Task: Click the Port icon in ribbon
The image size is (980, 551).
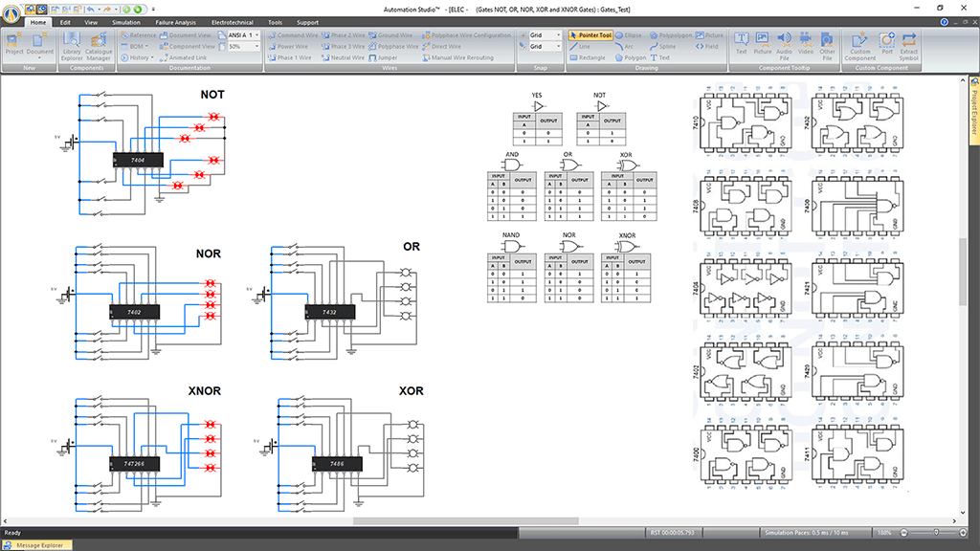Action: pyautogui.click(x=886, y=42)
